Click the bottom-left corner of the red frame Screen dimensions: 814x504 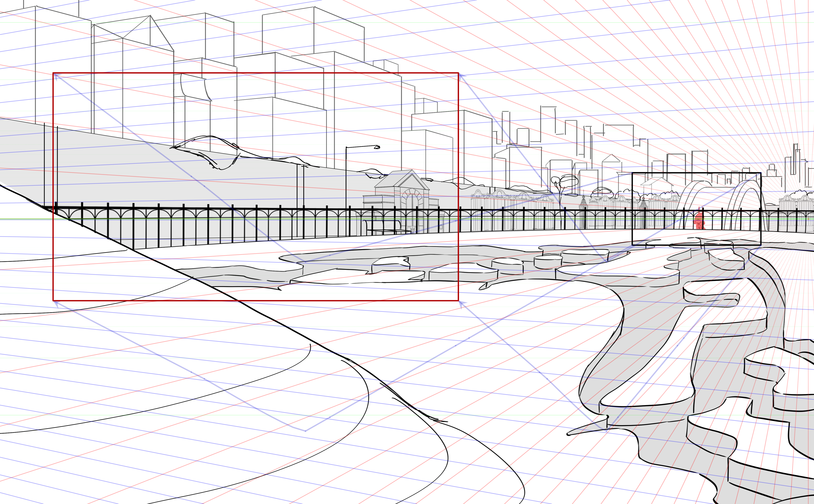coord(53,300)
